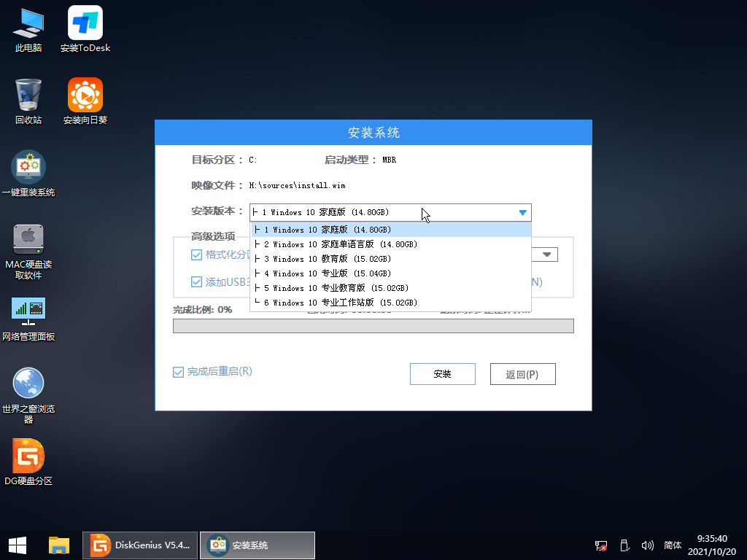Disable the 添加USB3 driver option
Viewport: 747px width, 560px height.
tap(196, 282)
